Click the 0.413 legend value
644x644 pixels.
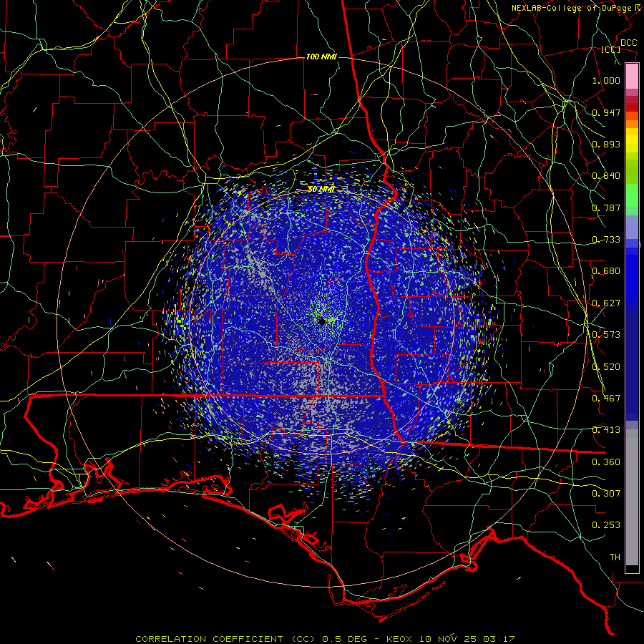[606, 430]
